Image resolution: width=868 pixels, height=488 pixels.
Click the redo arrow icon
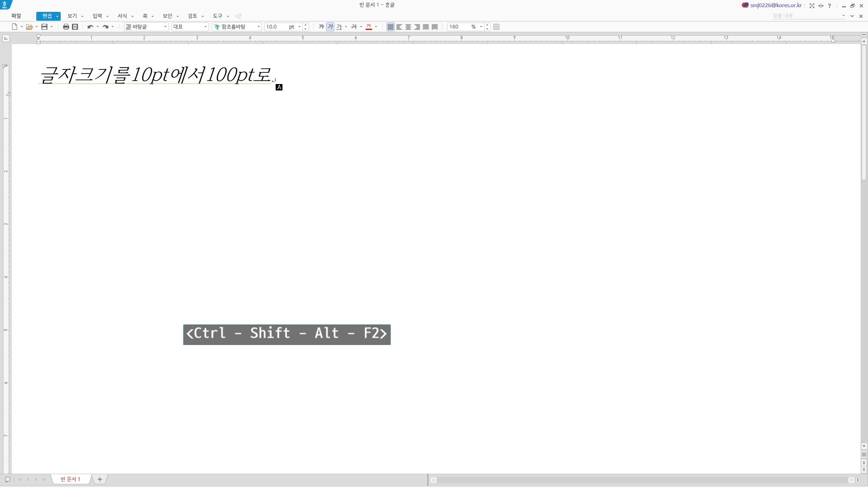(x=105, y=27)
